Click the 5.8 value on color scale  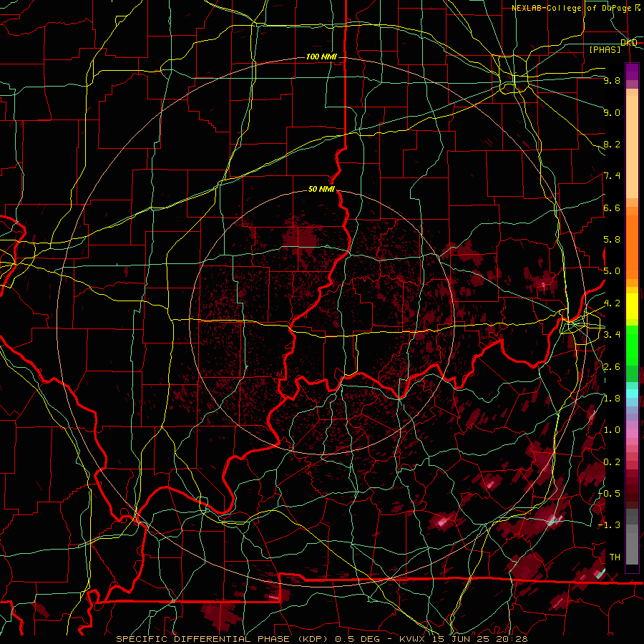click(x=612, y=240)
